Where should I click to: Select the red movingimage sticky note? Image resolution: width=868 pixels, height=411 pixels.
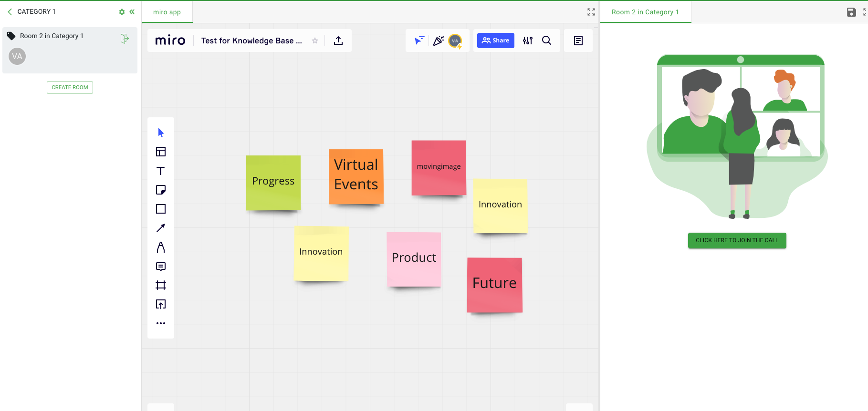(439, 167)
